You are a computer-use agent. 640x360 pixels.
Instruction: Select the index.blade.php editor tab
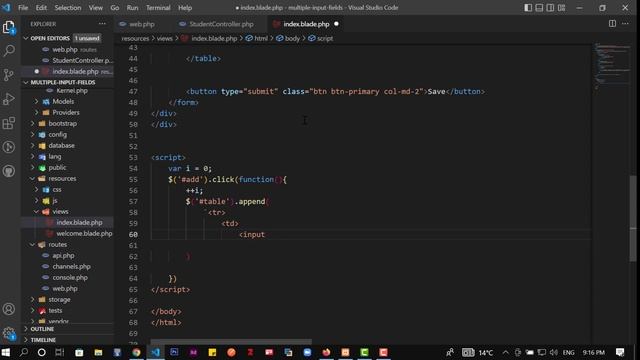click(x=306, y=24)
